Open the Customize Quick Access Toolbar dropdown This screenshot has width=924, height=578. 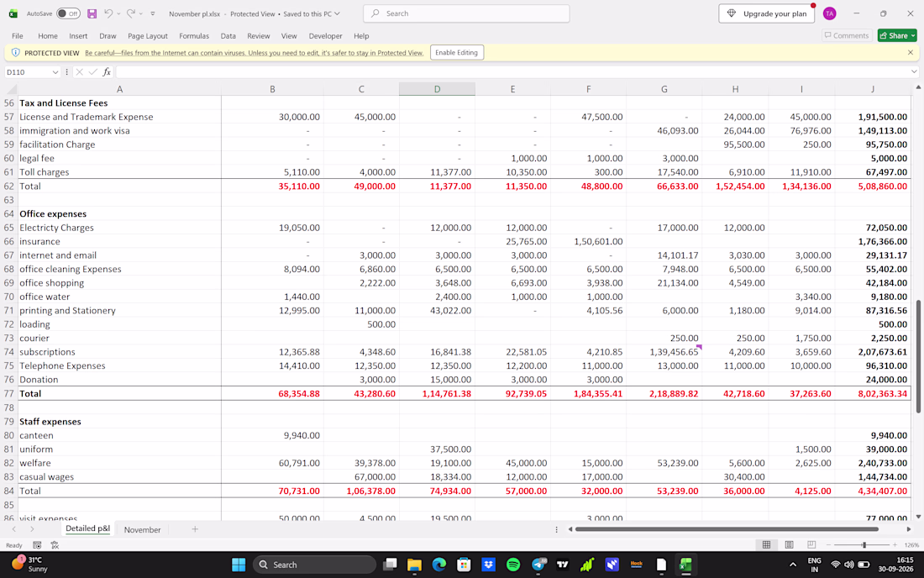coord(153,13)
